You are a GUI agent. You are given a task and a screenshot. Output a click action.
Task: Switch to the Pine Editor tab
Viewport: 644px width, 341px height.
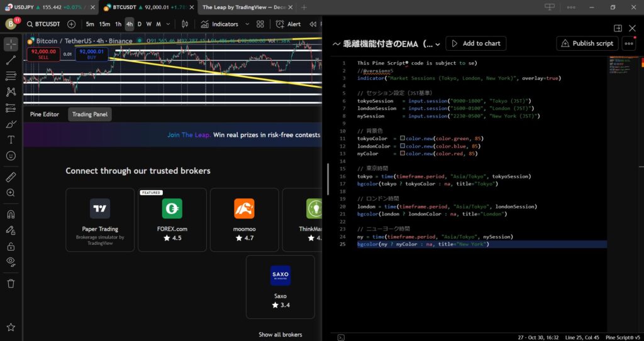click(x=45, y=114)
